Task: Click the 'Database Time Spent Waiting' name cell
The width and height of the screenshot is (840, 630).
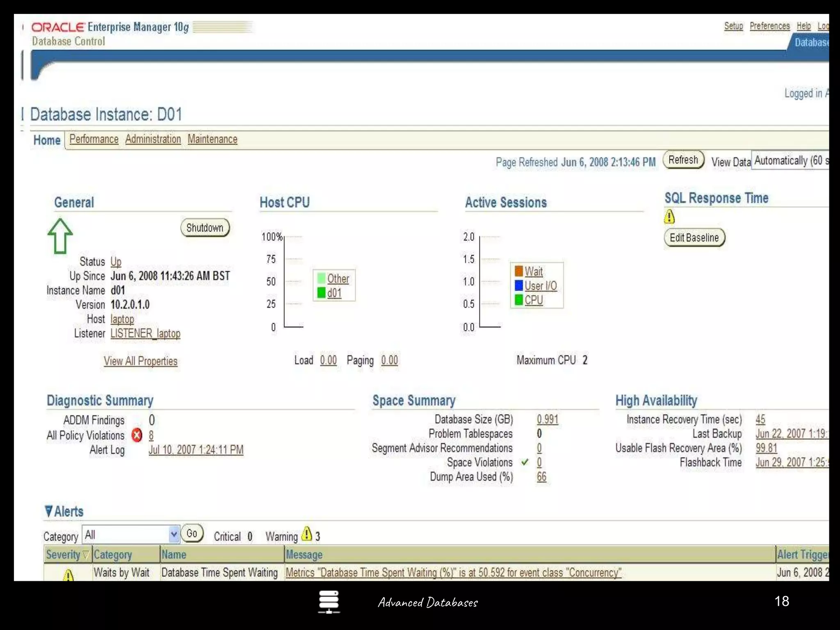Action: 219,573
